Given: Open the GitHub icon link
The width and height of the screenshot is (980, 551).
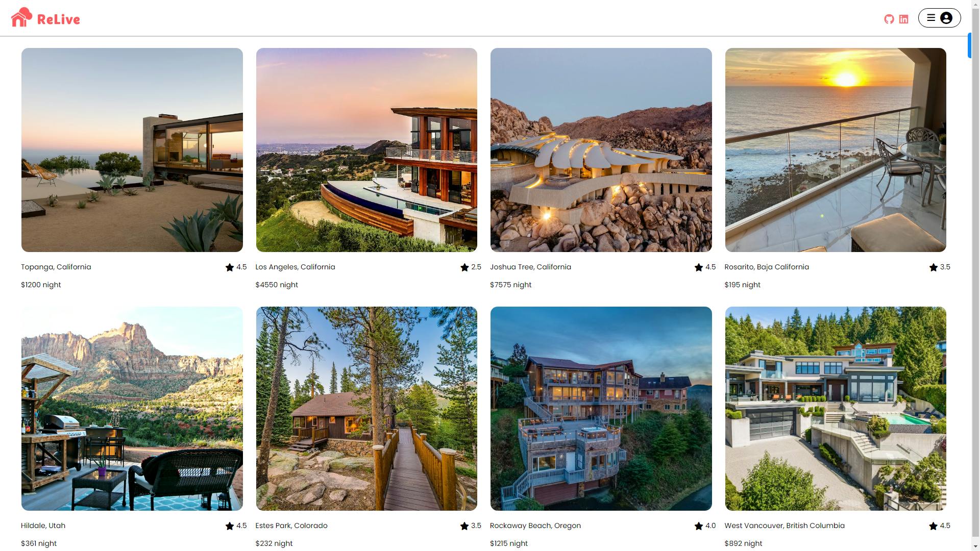Looking at the screenshot, I should (889, 19).
